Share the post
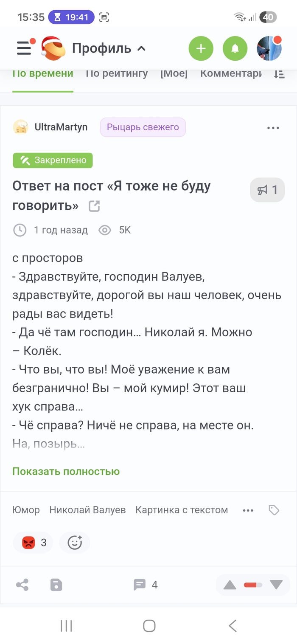 (x=22, y=585)
